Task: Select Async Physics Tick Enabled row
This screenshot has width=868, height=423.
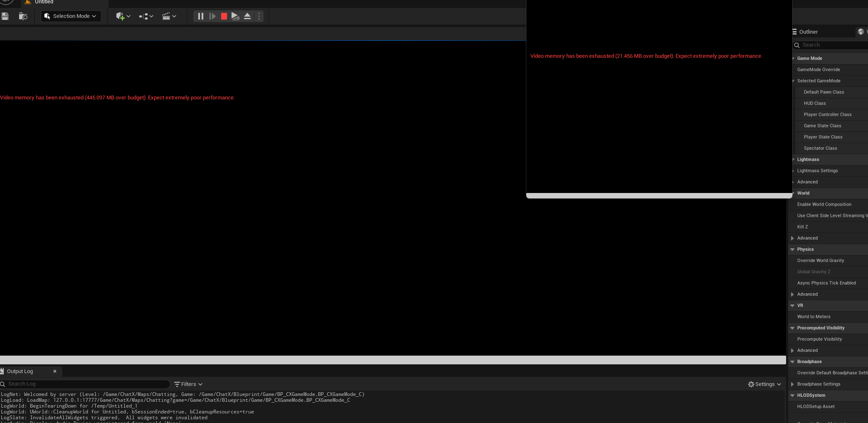Action: 828,283
